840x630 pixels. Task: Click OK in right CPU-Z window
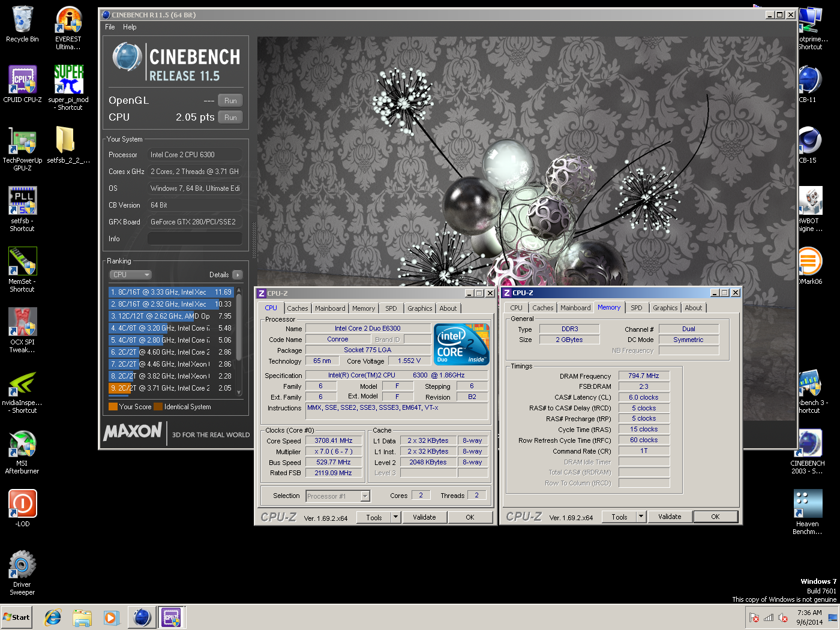tap(715, 517)
